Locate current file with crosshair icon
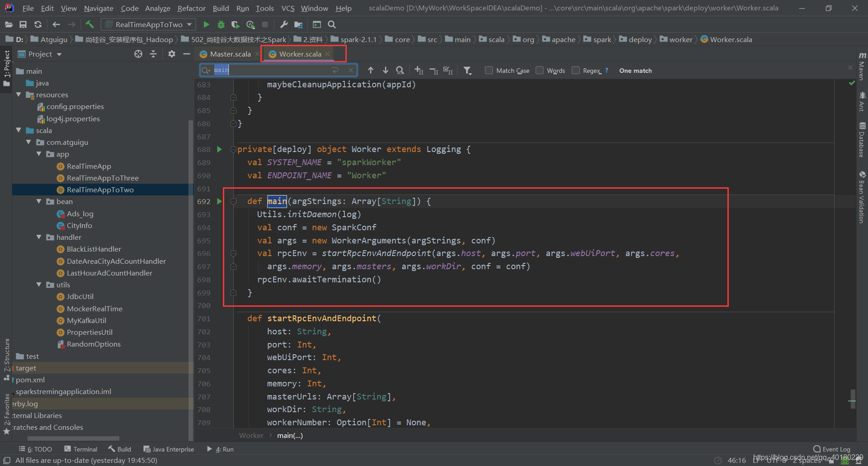868x466 pixels. point(138,54)
